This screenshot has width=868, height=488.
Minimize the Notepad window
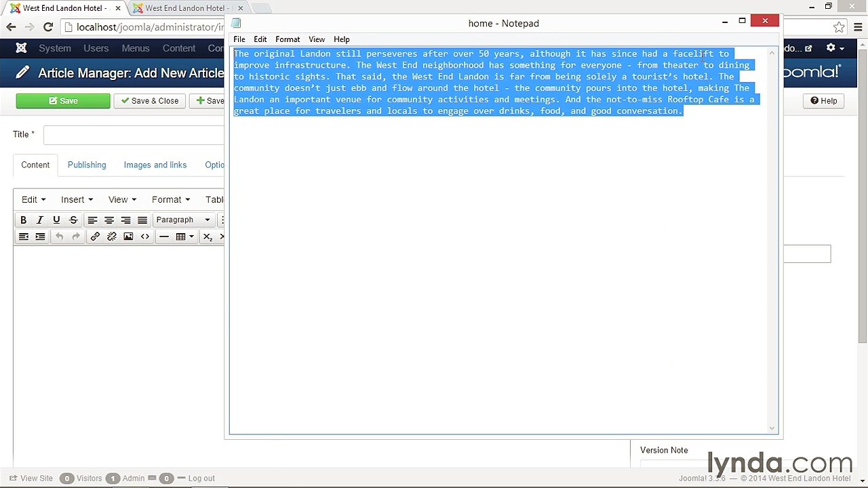(725, 21)
